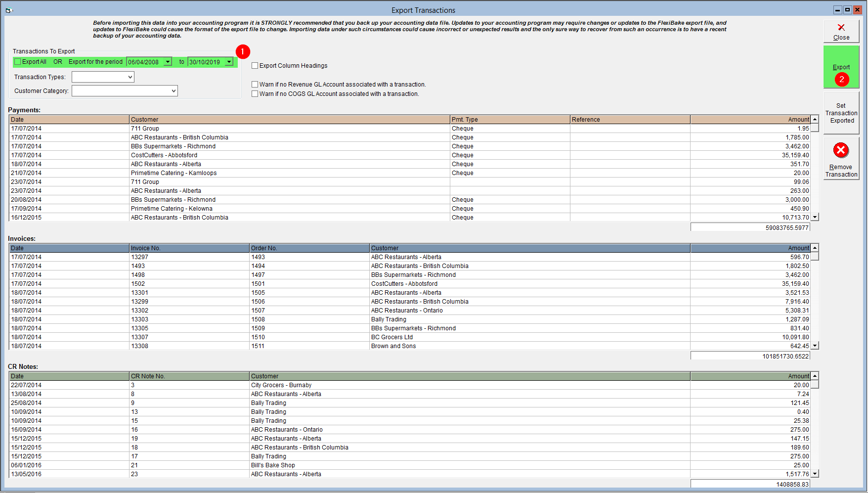The width and height of the screenshot is (868, 493).
Task: Open the end date 30/10/2019 dropdown arrow
Action: point(229,62)
